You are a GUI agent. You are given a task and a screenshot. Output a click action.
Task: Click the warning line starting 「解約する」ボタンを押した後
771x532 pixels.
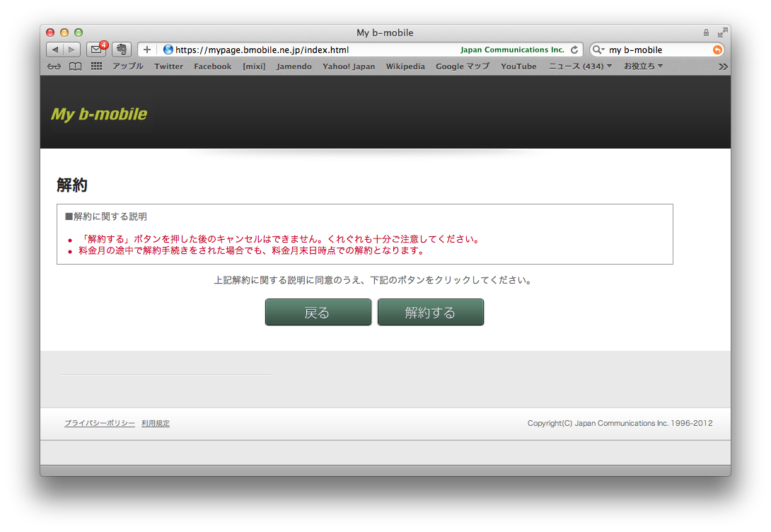point(280,239)
